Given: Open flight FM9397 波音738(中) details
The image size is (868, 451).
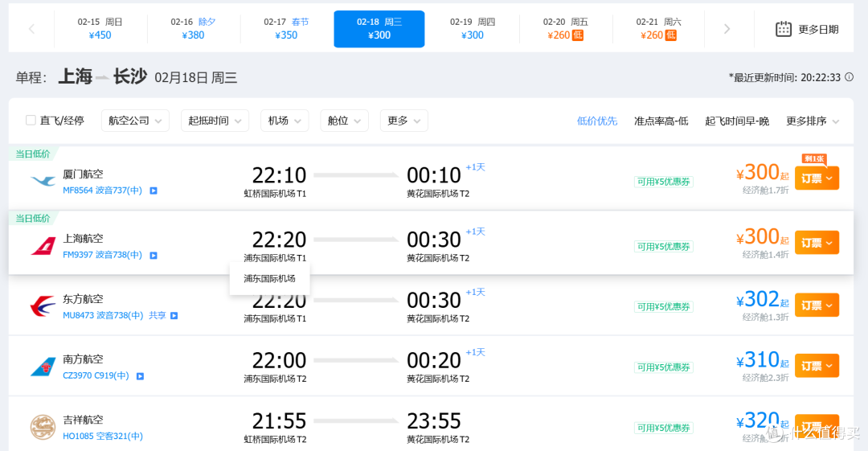Looking at the screenshot, I should (x=102, y=256).
